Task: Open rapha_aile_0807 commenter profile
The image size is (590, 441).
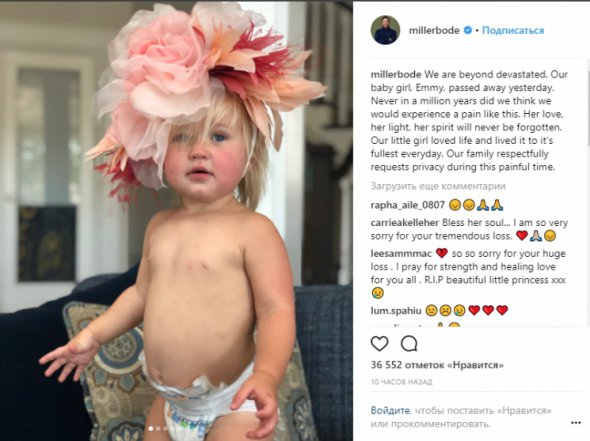Action: point(408,205)
